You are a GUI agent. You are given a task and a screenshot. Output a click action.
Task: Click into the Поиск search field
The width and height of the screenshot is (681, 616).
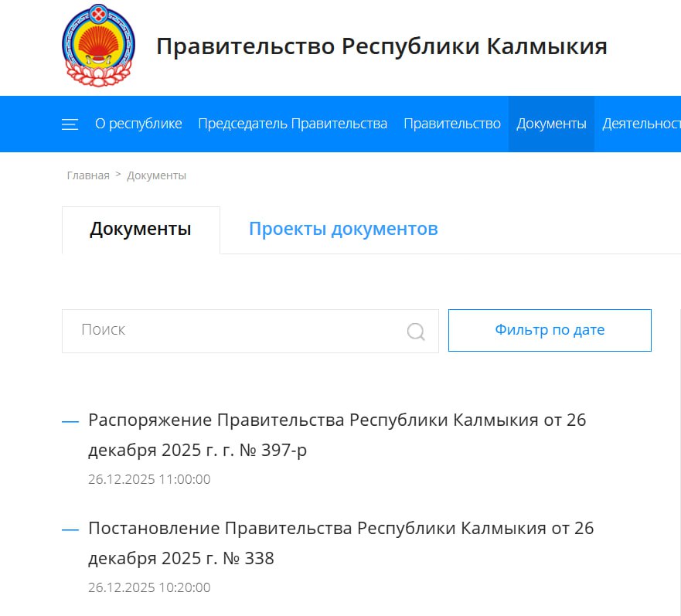[232, 330]
